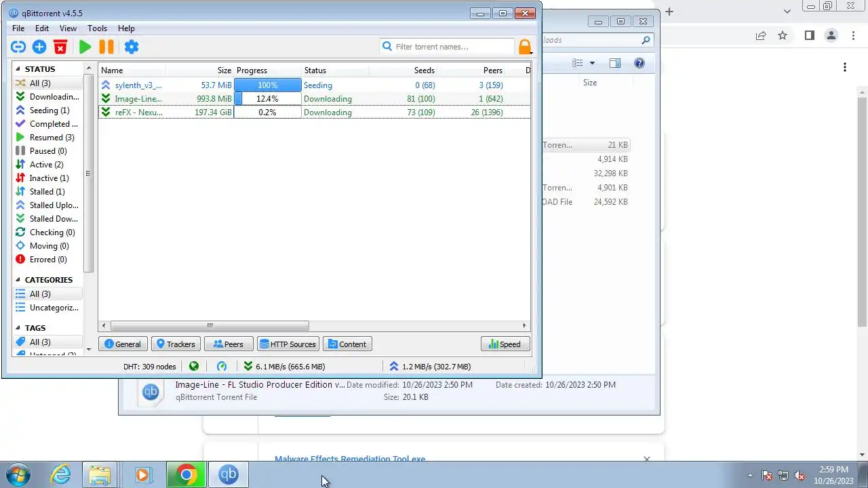
Task: Click the 100% progress bar
Action: 268,85
